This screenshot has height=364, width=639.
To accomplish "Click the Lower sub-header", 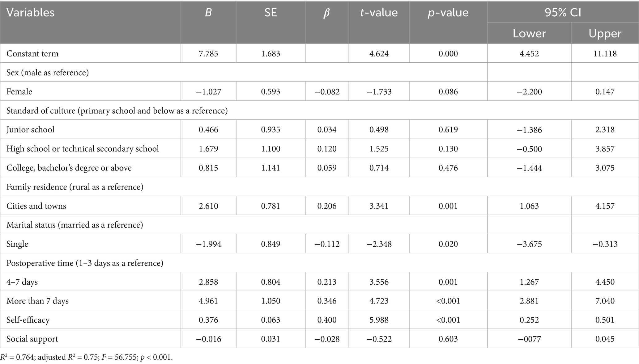I will coord(529,33).
